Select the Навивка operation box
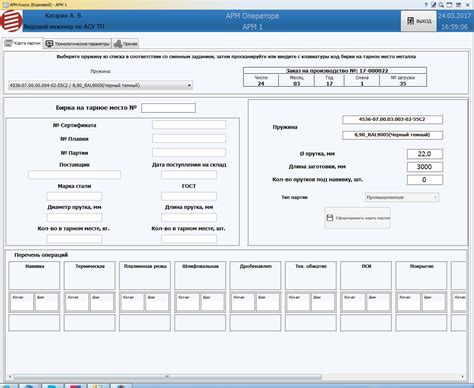 click(x=34, y=275)
